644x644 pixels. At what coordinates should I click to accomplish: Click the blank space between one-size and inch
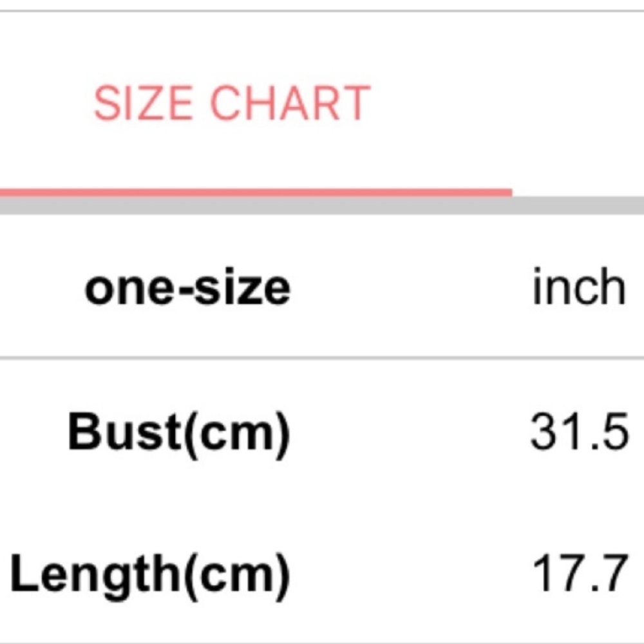[412, 288]
